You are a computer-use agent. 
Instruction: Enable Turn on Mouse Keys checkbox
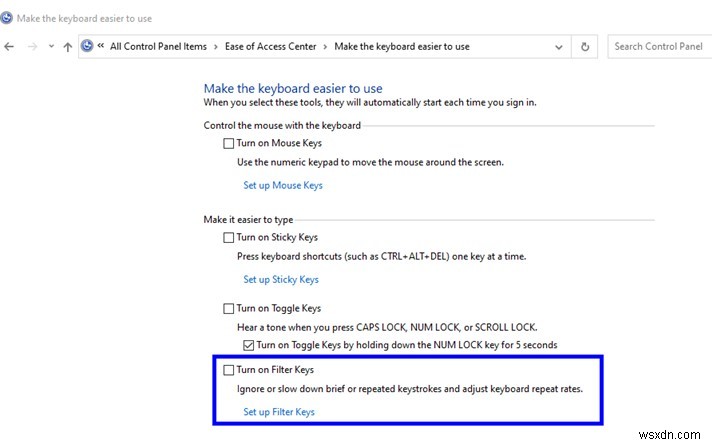(228, 143)
